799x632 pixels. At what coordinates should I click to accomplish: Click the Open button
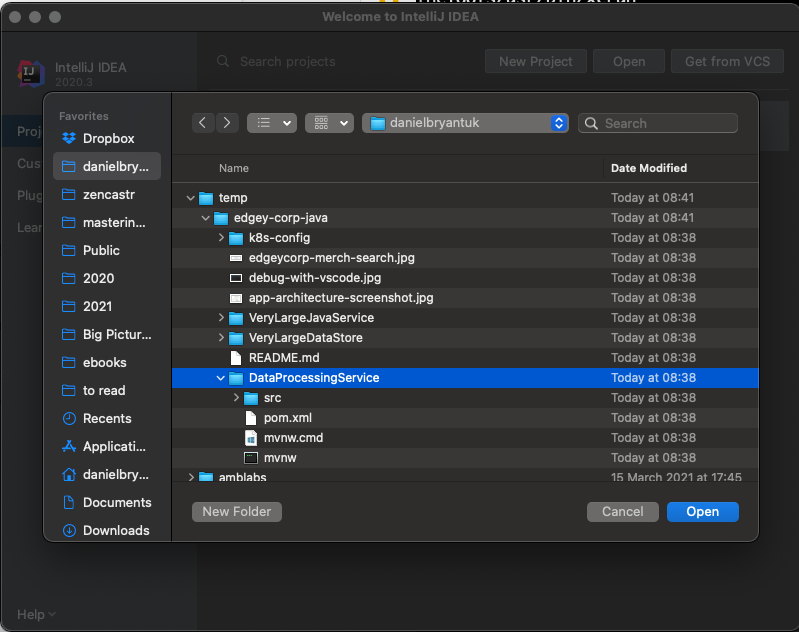click(702, 511)
